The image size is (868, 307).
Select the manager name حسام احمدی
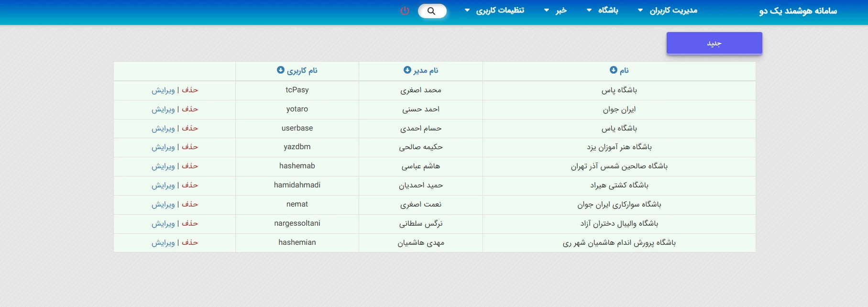coord(421,128)
